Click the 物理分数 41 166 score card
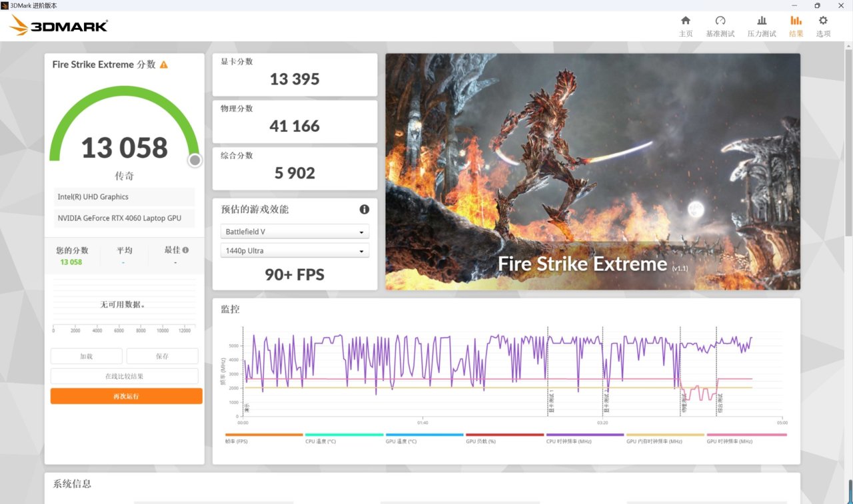Viewport: 853px width, 504px height. (295, 122)
